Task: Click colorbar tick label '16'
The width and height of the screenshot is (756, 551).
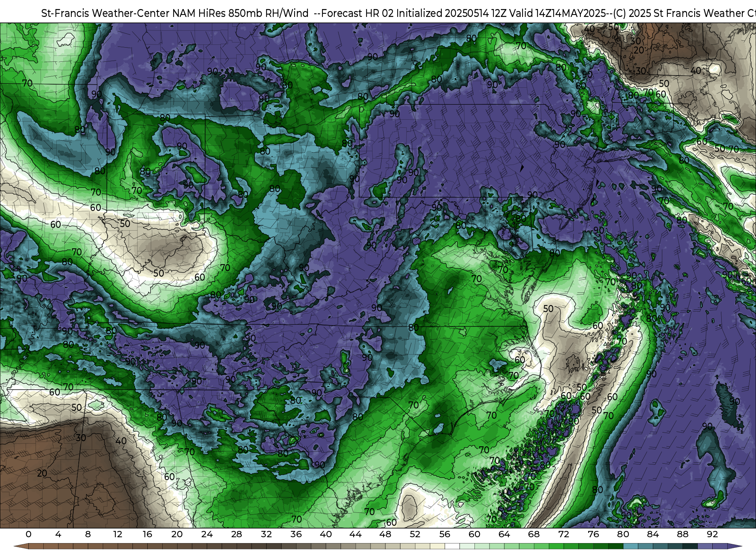Action: (x=147, y=534)
